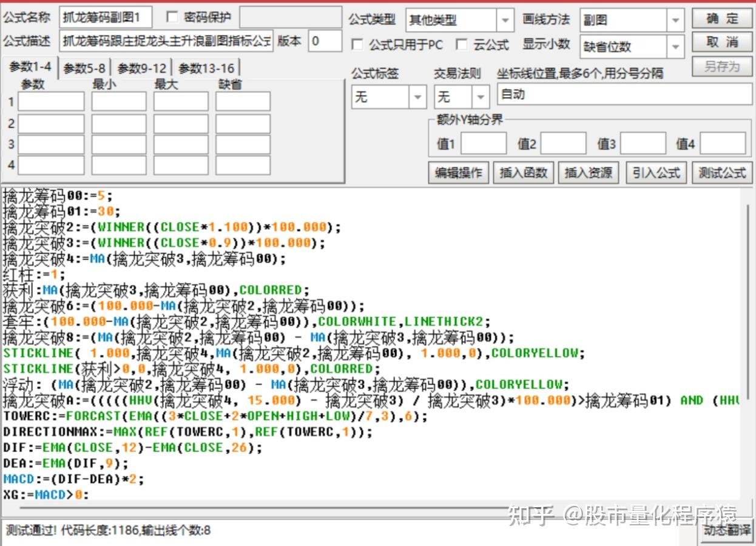Click the 插入函数 button
The image size is (756, 546).
tap(523, 173)
